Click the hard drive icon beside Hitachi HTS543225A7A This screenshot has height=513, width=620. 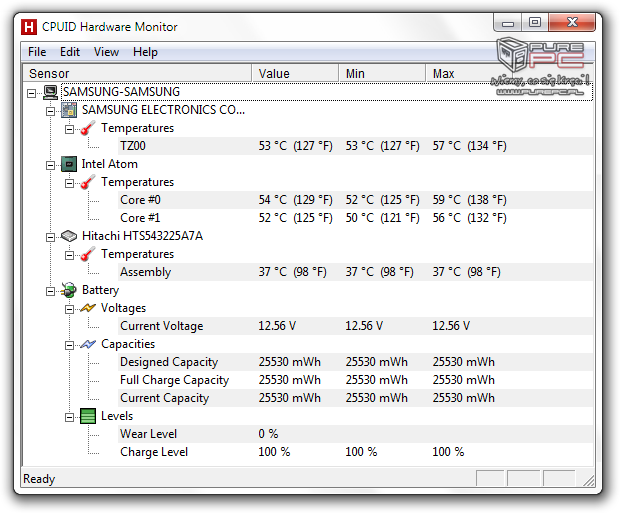69,236
